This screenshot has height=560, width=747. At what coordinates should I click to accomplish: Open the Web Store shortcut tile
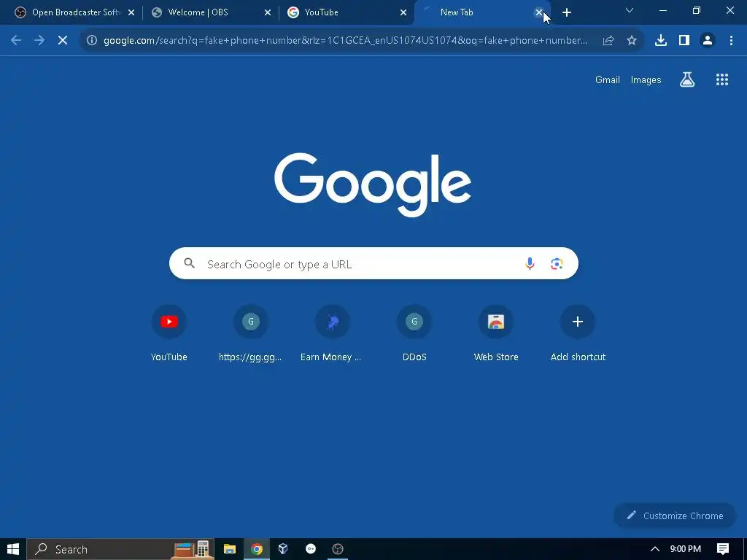click(x=496, y=333)
